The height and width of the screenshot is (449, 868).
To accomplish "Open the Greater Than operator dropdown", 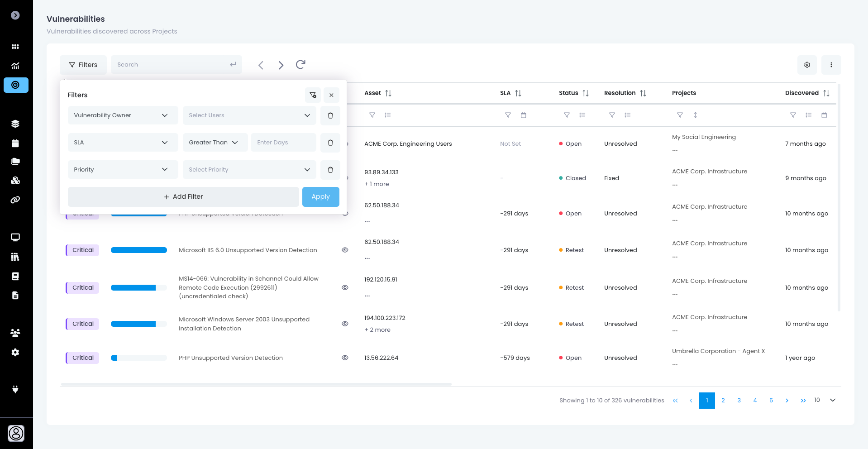I will [215, 143].
